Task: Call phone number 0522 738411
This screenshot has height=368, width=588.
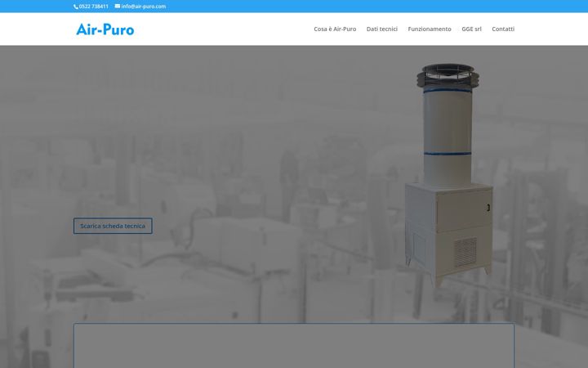Action: coord(93,7)
